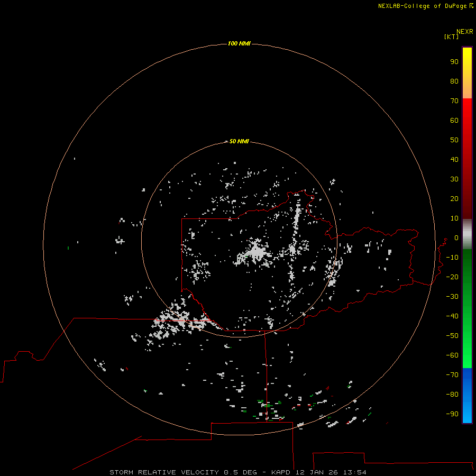Click the yellow segment of the color bar

[x=467, y=73]
